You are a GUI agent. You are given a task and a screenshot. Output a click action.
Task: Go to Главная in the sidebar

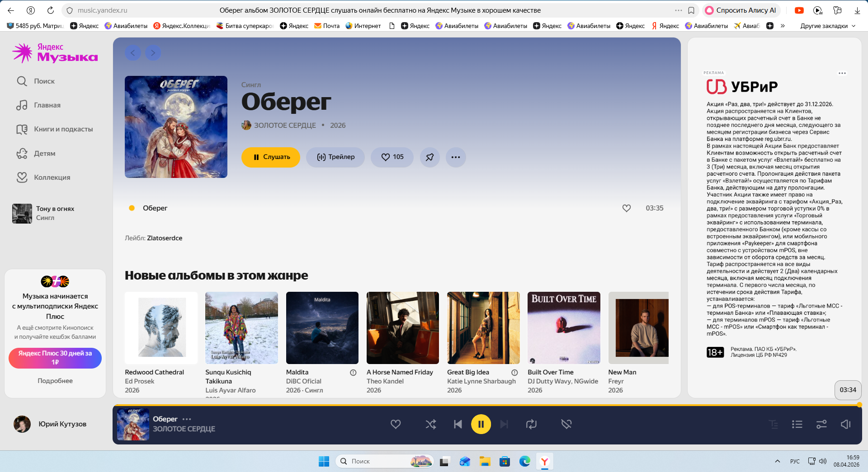(x=38, y=105)
